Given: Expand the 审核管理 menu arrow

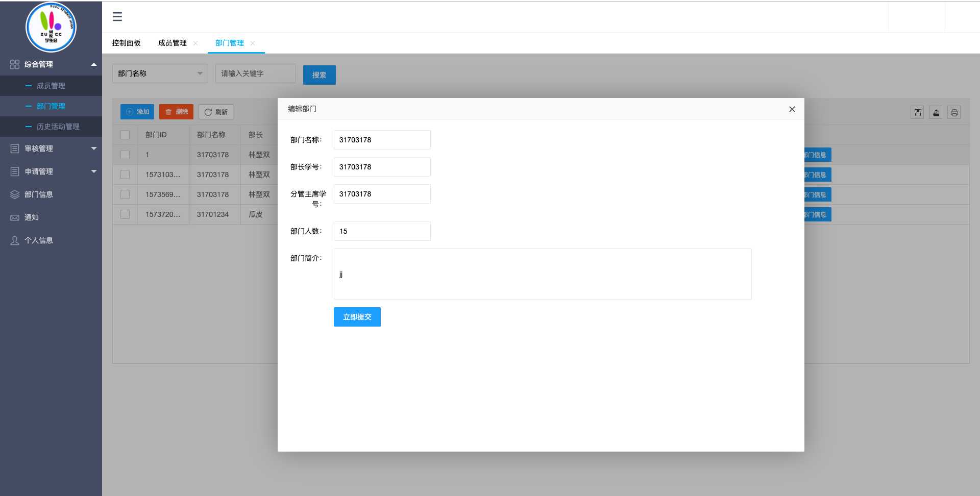Looking at the screenshot, I should coord(94,148).
